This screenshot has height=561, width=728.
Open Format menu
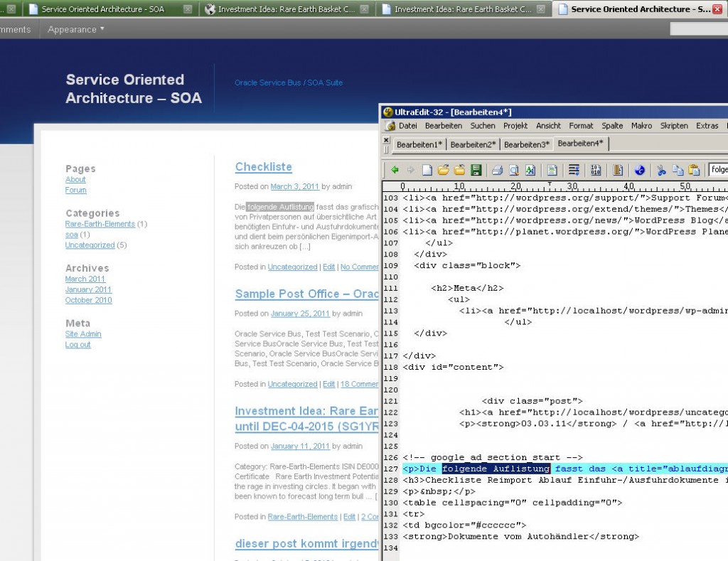pyautogui.click(x=581, y=126)
